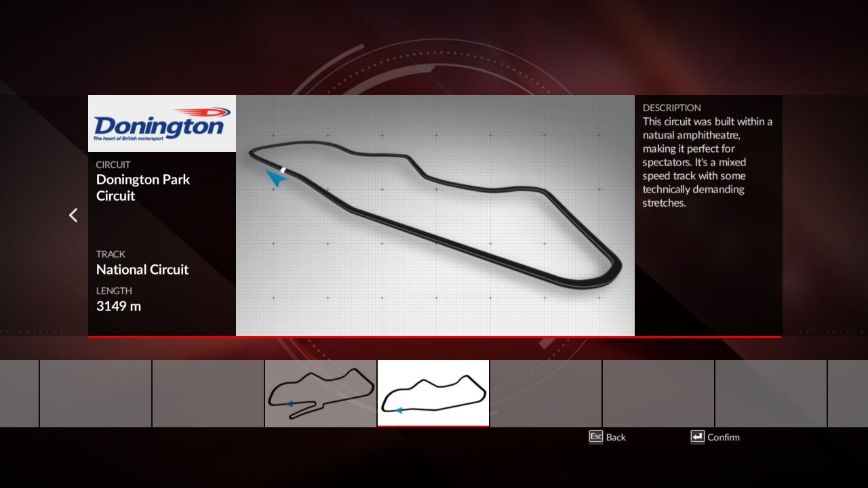Screen dimensions: 868x488
Task: Click the DESCRIPTION heading
Action: point(671,108)
